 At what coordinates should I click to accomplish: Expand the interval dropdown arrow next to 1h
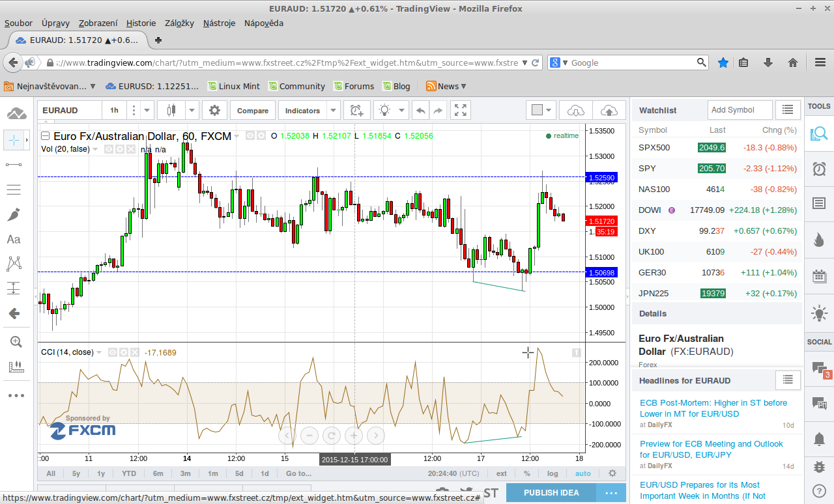(x=147, y=110)
